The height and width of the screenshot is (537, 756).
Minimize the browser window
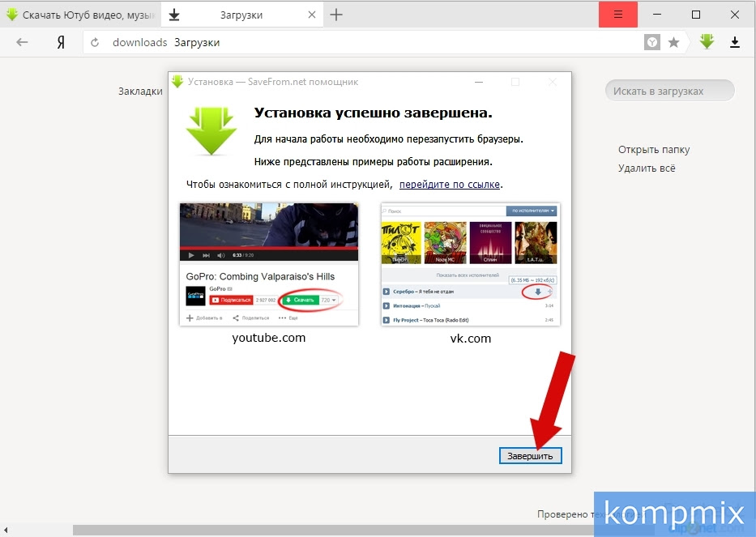pyautogui.click(x=656, y=15)
